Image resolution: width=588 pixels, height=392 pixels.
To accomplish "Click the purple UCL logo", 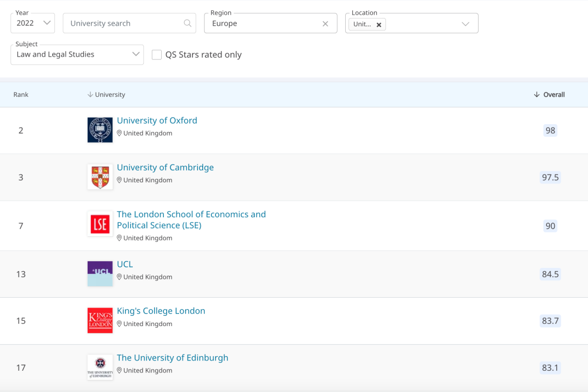I will [100, 273].
